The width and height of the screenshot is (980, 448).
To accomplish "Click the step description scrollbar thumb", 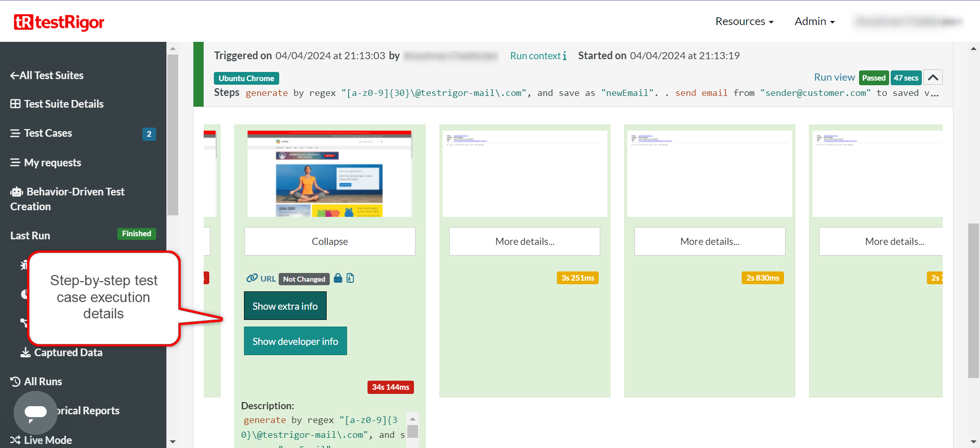I will (413, 432).
